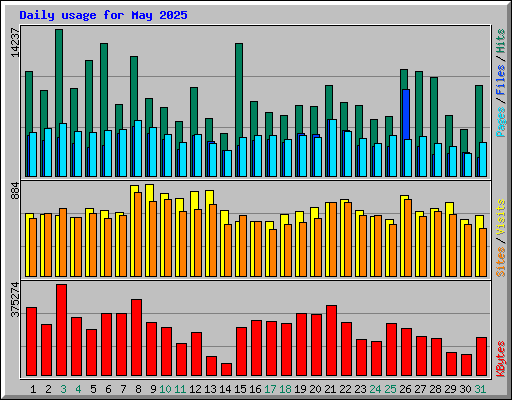Click the cyan pages bar for day 8
This screenshot has width=512, height=400.
coord(138,148)
